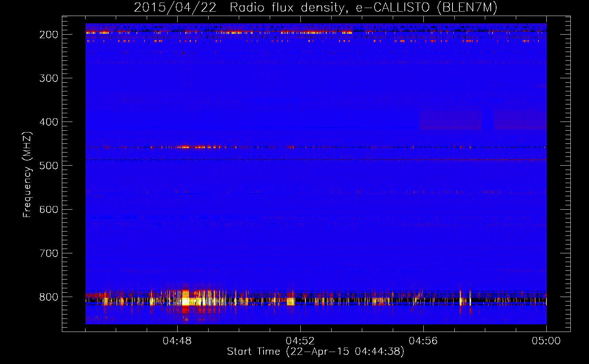The width and height of the screenshot is (589, 364).
Task: Select the 'Frequency (MHZ)' y-axis label
Action: pyautogui.click(x=27, y=174)
